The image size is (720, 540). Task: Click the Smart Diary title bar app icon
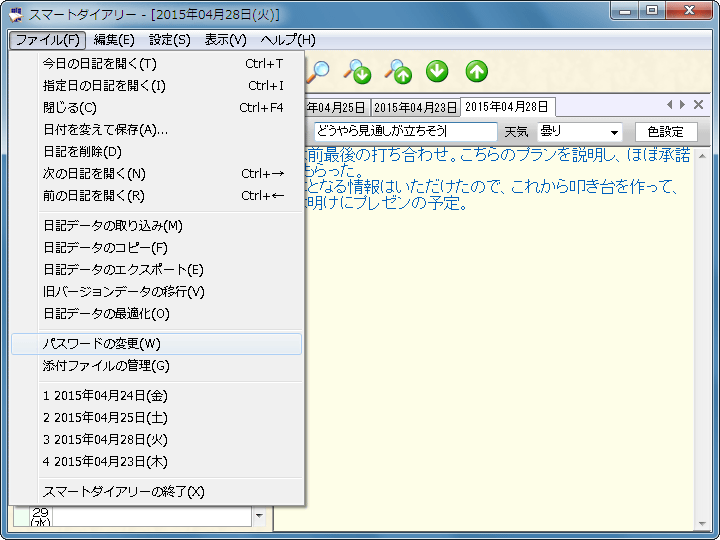click(16, 14)
